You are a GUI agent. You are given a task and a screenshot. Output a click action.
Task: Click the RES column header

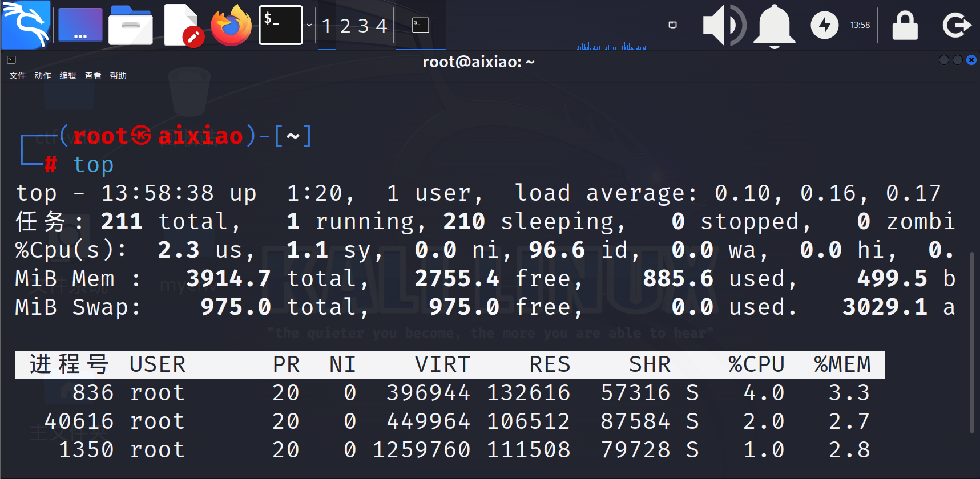(x=550, y=364)
